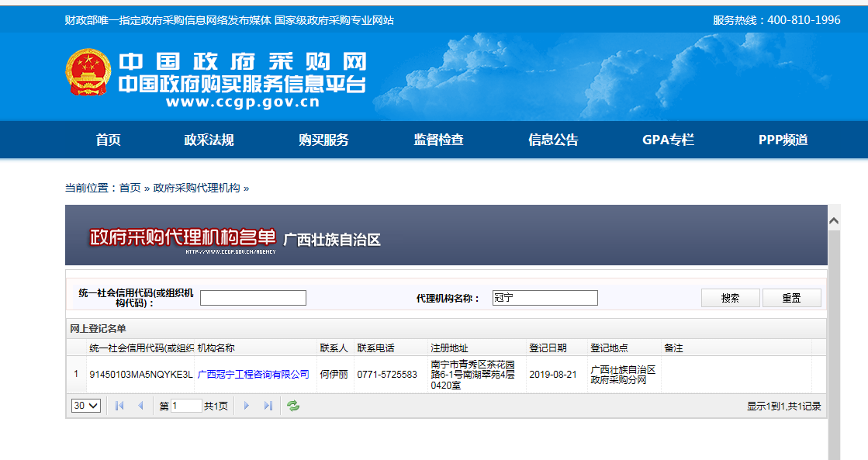Go to previous page arrow
The image size is (868, 460).
click(140, 406)
